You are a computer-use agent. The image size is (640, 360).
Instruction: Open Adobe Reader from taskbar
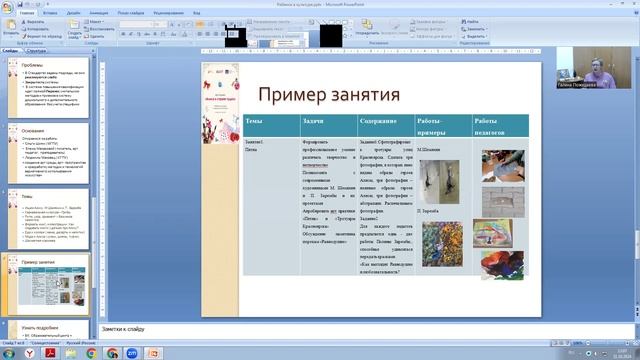point(50,353)
